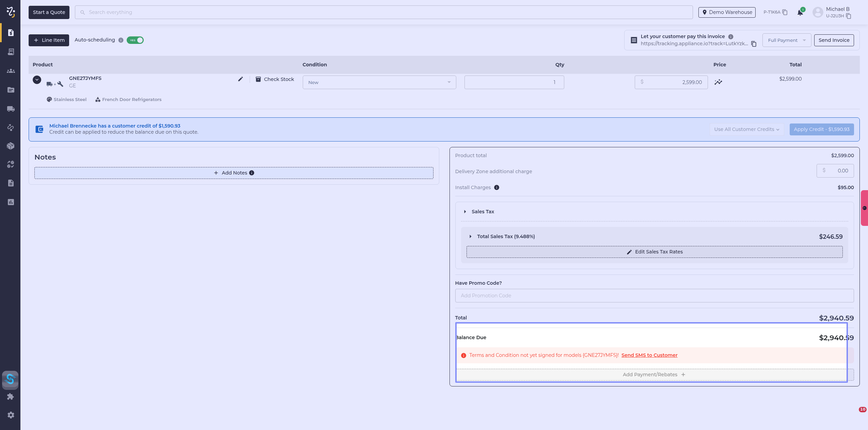Open the price trend chart icon
Screen dimensions: 868x430
pyautogui.click(x=718, y=82)
